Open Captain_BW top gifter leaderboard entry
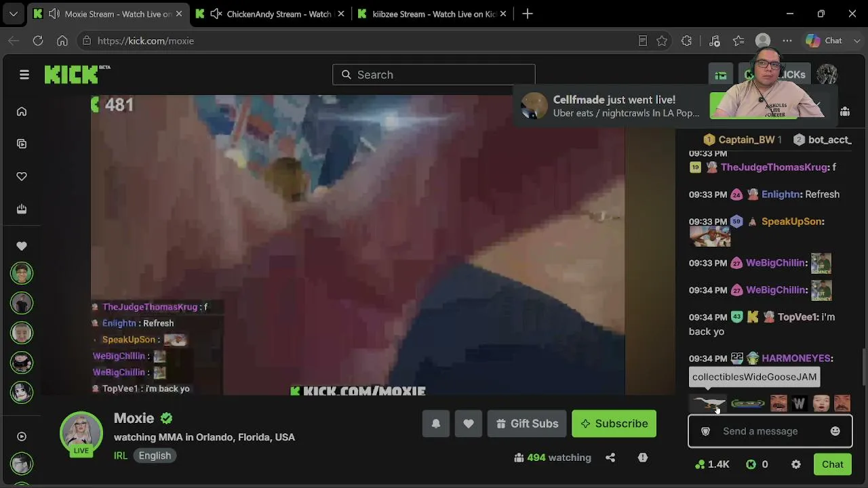 743,140
